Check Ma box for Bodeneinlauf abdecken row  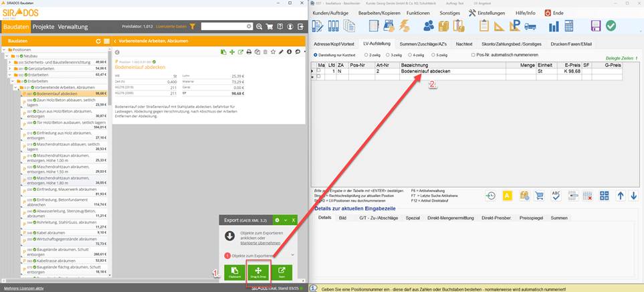coord(318,71)
